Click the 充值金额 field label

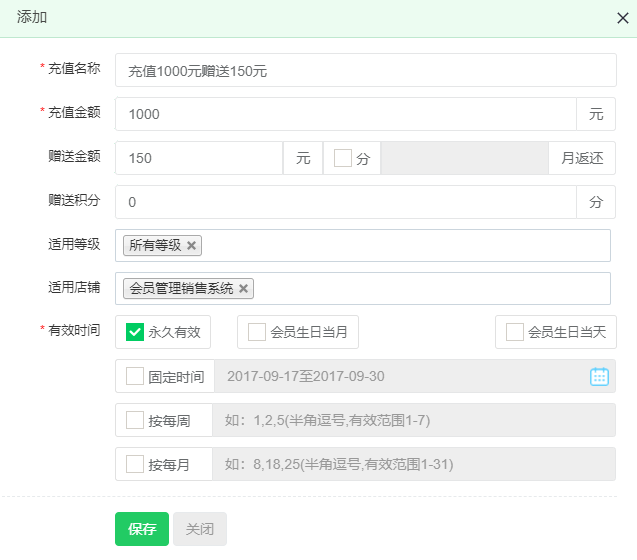(74, 112)
